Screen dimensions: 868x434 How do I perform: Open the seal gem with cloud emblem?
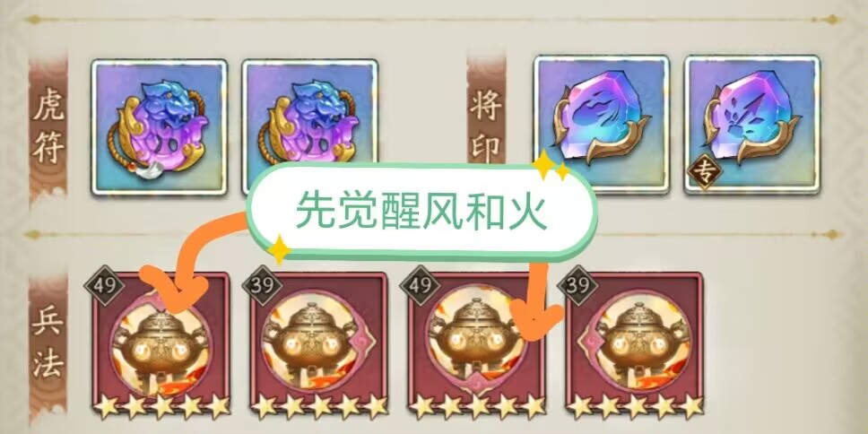point(601,124)
